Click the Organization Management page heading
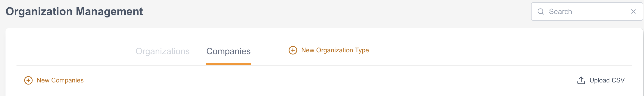This screenshot has width=644, height=96. 74,11
